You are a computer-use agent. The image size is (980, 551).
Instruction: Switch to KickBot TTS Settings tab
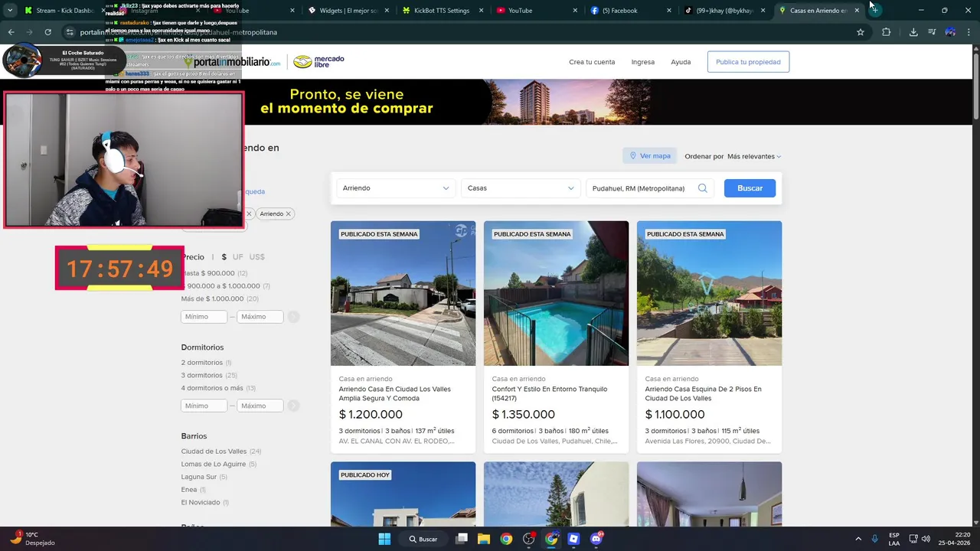point(444,11)
